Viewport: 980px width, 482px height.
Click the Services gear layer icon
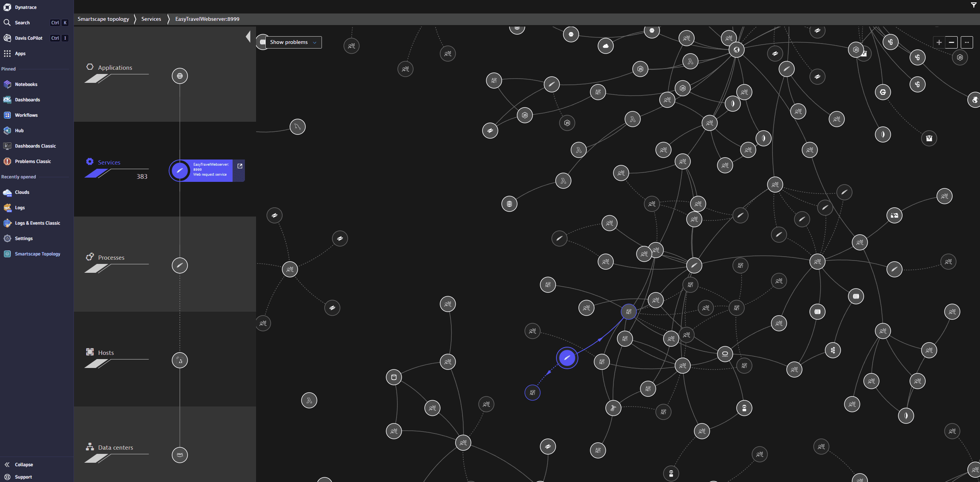90,161
